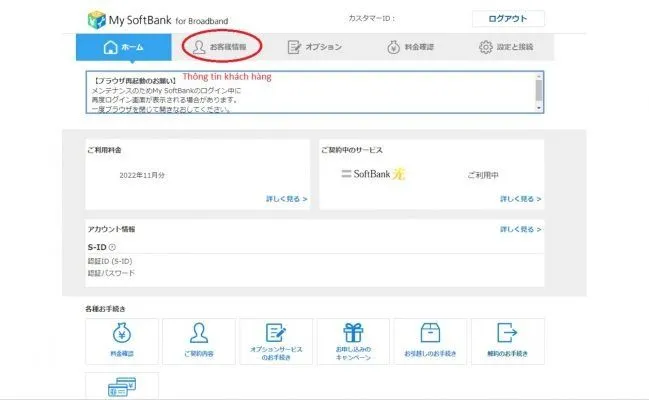Open the yen money bag 料金確認 card
Screen dimensions: 649x400
coord(122,341)
